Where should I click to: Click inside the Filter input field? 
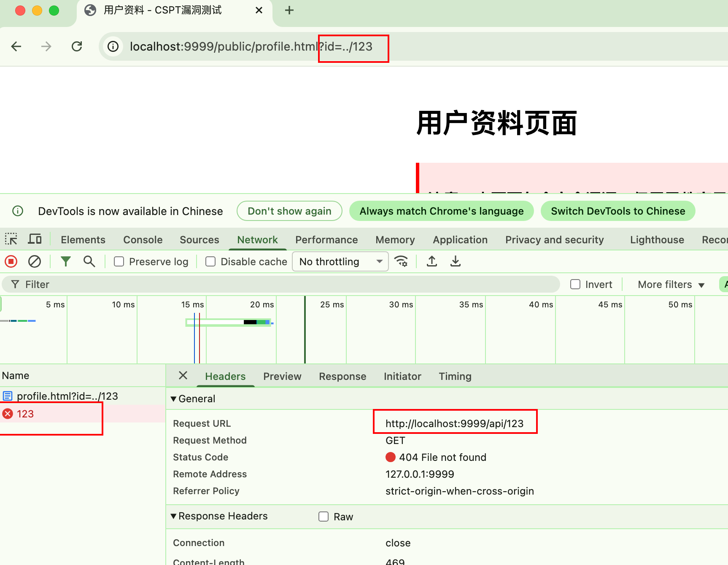(x=169, y=284)
